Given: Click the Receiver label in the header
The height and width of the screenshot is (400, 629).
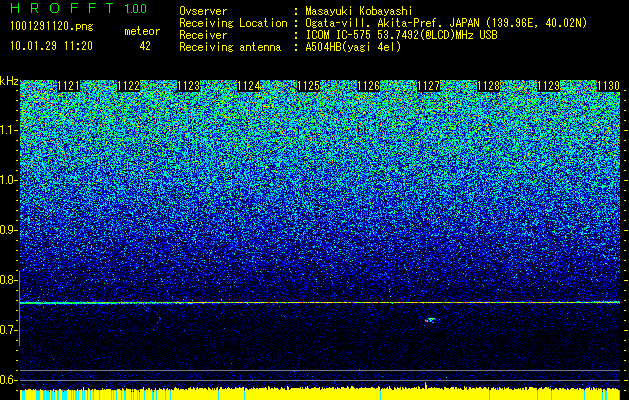Looking at the screenshot, I should (203, 35).
